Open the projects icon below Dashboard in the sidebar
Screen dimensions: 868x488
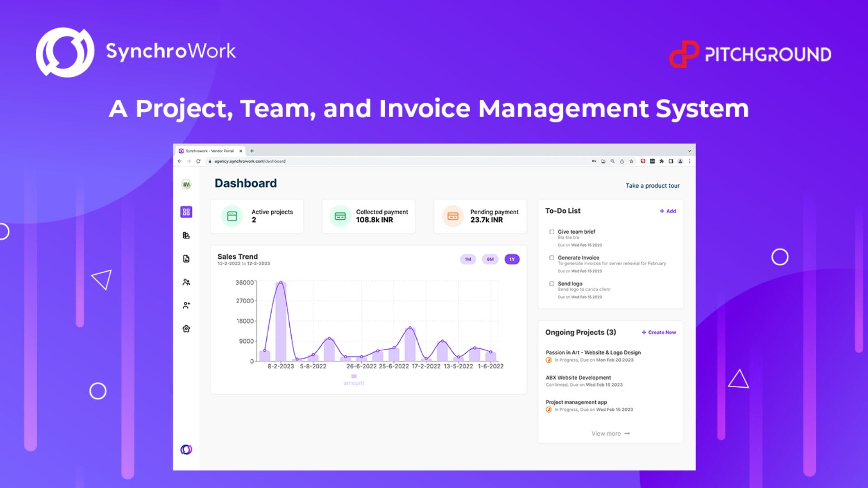coord(186,235)
